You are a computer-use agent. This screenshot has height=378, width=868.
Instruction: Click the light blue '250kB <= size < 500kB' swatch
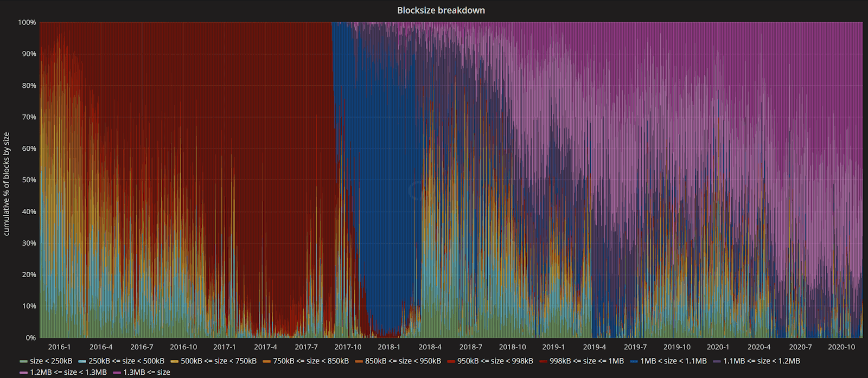(x=82, y=362)
